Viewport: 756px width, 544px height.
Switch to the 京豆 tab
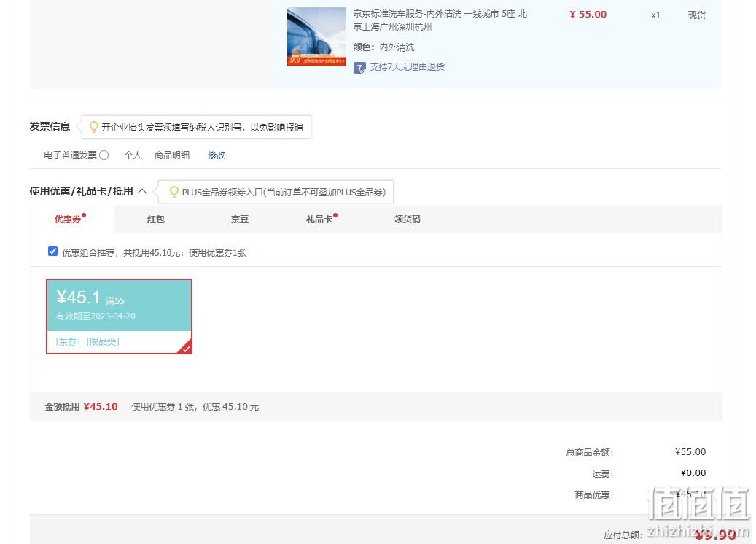(240, 219)
